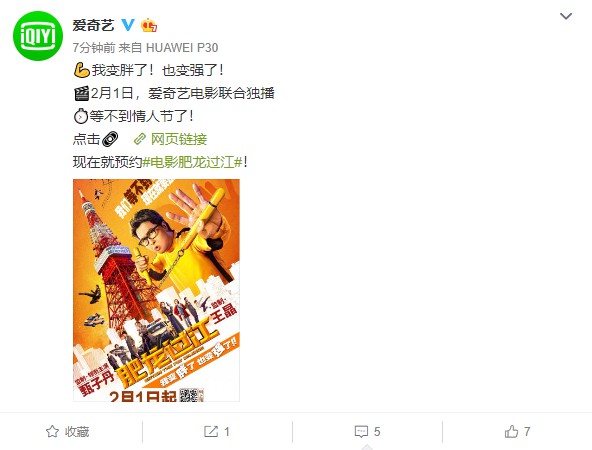Click the repost share arrow icon

[211, 432]
